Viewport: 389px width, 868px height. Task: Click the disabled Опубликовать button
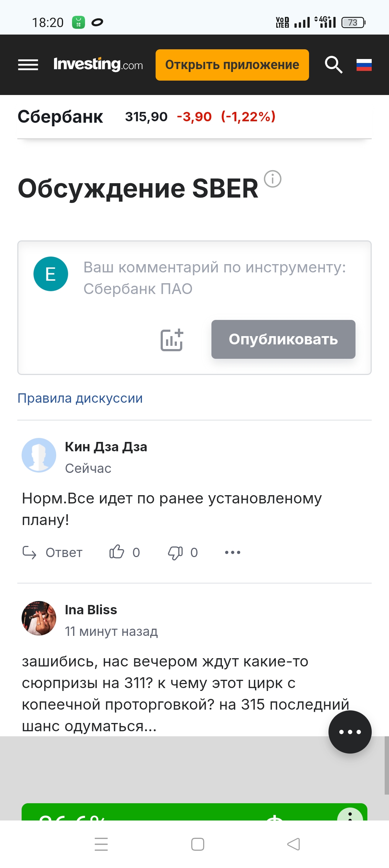pyautogui.click(x=283, y=339)
